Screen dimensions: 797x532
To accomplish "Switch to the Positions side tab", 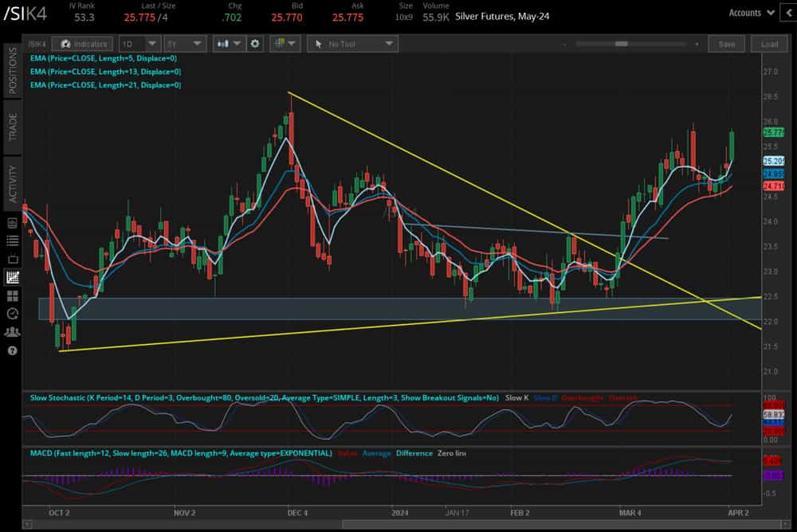I will (12, 71).
